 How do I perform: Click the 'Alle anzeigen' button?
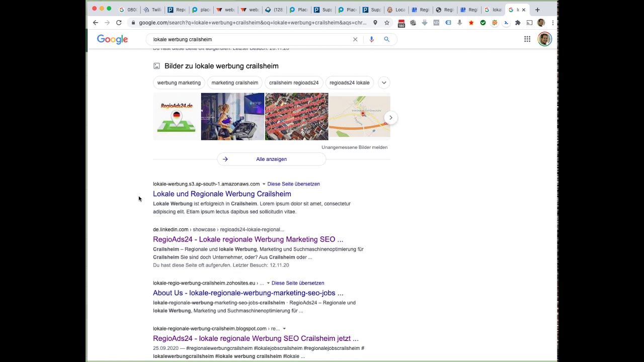pos(272,159)
